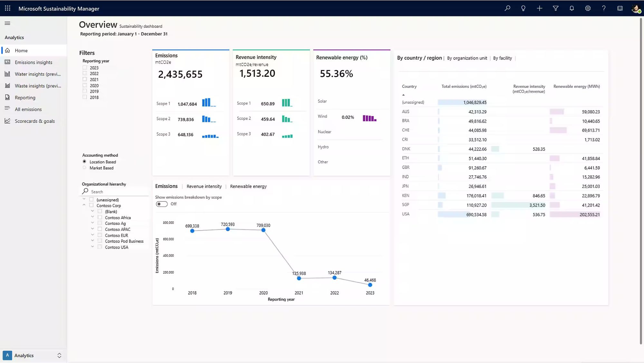Viewport: 644px width, 363px height.
Task: Open Emissions insights in the sidebar
Action: [x=33, y=62]
